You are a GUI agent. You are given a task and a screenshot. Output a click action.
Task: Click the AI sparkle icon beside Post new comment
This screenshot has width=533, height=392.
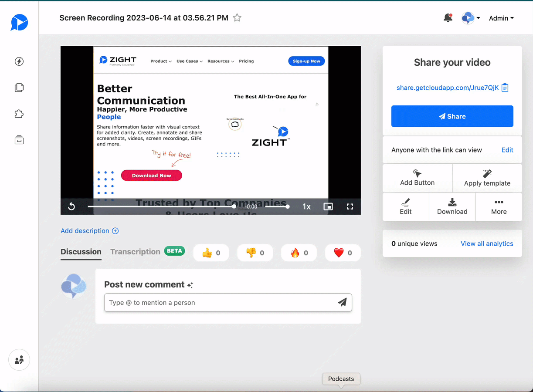point(190,285)
